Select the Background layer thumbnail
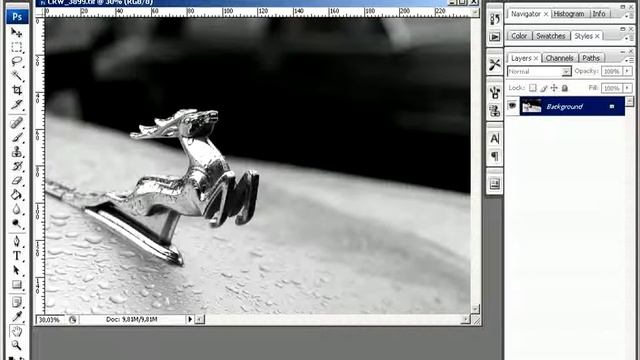The image size is (640, 360). [x=531, y=106]
